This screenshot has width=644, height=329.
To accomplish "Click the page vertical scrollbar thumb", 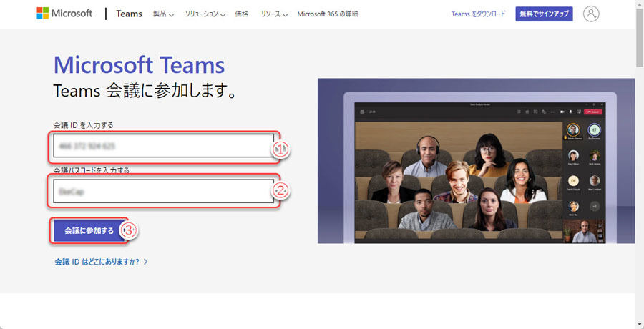I will pos(640,36).
